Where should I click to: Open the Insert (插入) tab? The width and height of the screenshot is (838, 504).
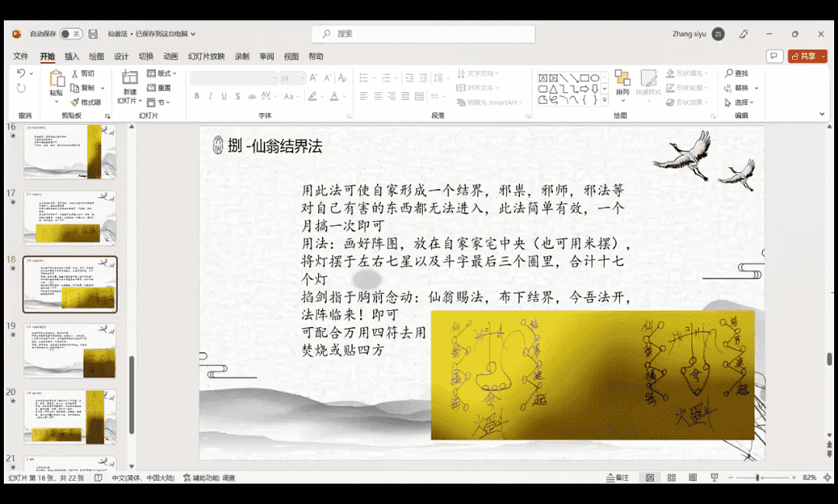tap(71, 57)
